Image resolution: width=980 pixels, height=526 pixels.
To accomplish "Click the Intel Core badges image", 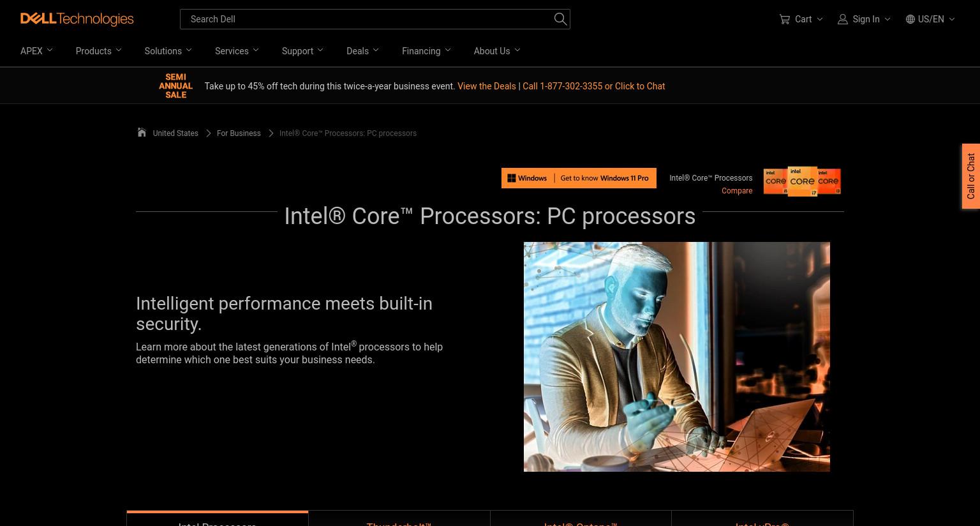I will pos(802,181).
